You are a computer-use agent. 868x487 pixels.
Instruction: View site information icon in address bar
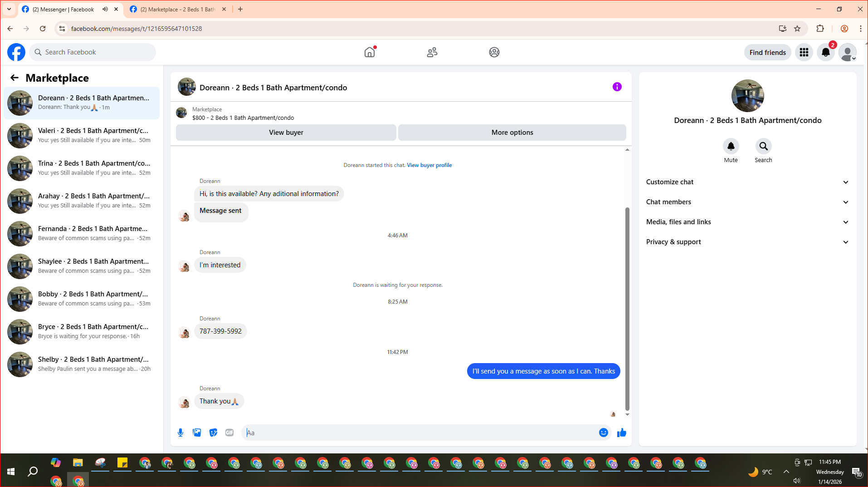click(x=62, y=29)
